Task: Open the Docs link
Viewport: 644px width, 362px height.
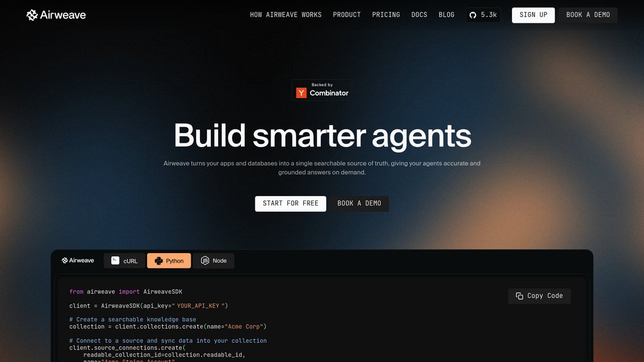Action: coord(419,15)
